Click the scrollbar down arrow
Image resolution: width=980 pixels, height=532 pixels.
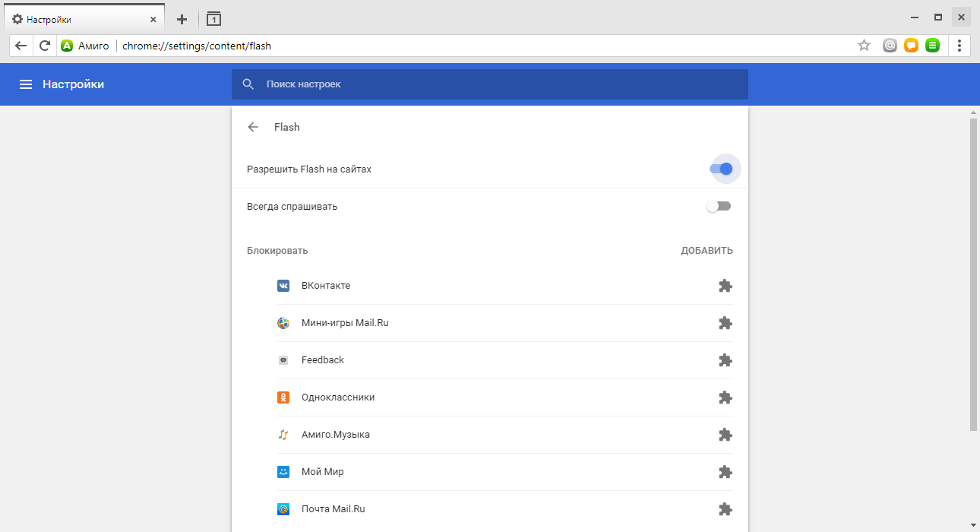974,525
